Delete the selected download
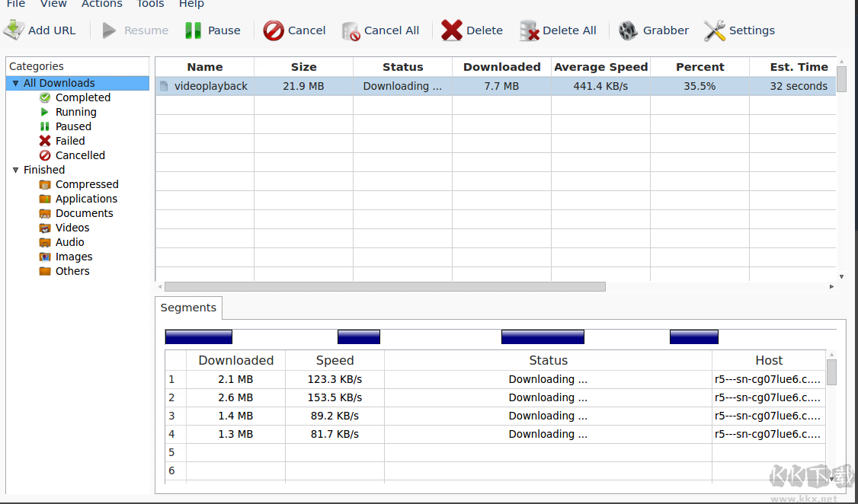The image size is (858, 504). [x=453, y=30]
